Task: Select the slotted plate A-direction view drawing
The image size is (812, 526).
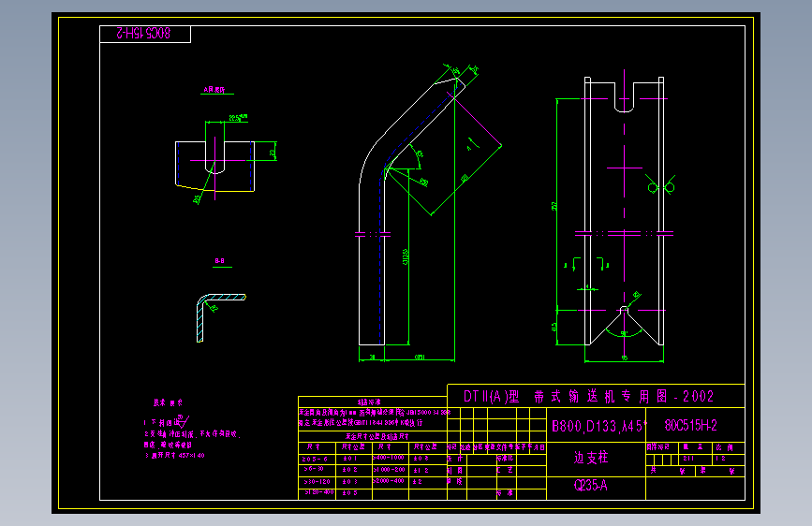Action: [214, 166]
